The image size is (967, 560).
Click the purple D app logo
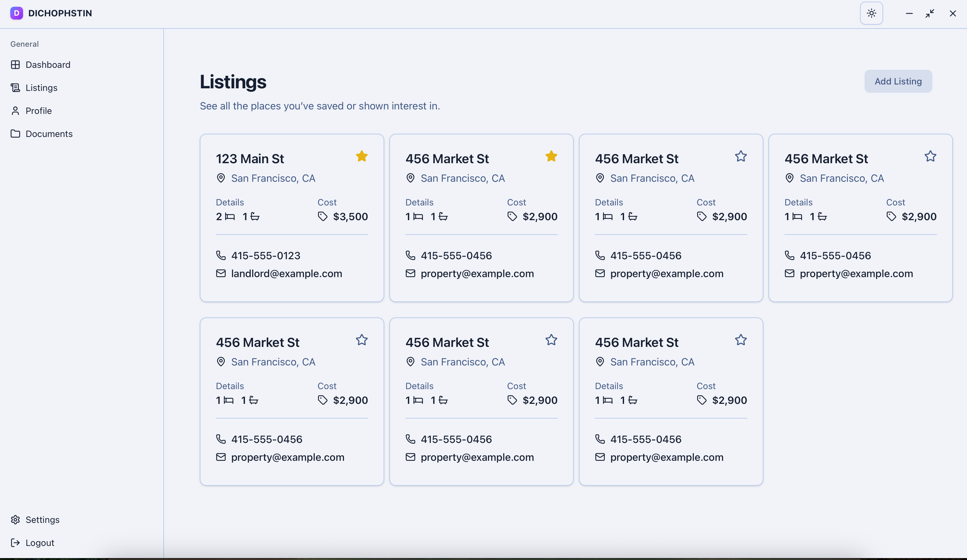[17, 13]
